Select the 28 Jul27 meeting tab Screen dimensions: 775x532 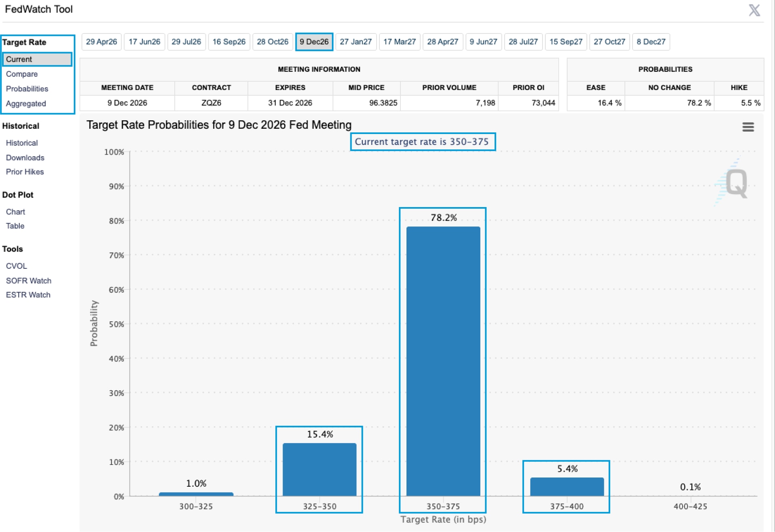click(523, 42)
